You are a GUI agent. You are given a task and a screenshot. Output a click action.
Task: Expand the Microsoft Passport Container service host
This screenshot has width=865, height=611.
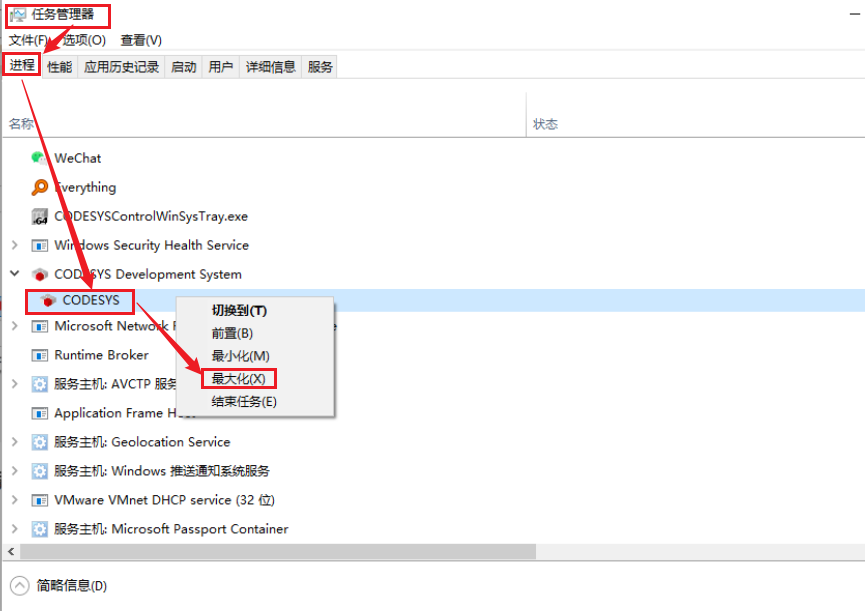(14, 529)
